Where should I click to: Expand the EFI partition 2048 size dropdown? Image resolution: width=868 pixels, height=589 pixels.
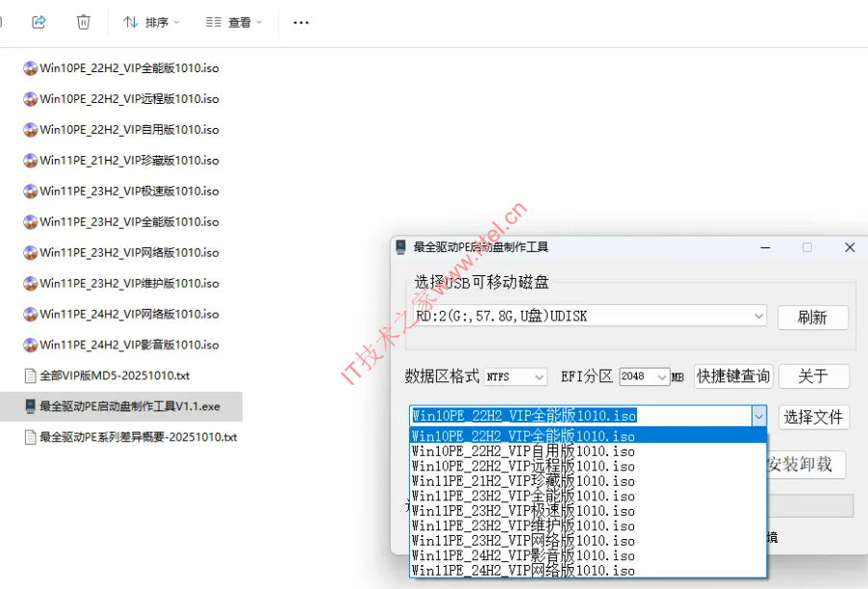(x=660, y=377)
